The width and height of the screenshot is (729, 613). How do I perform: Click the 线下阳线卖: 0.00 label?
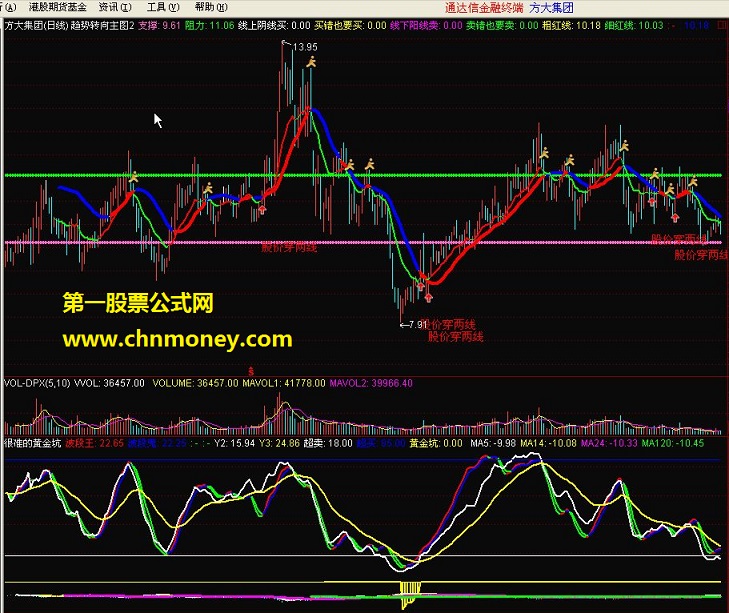(x=426, y=26)
